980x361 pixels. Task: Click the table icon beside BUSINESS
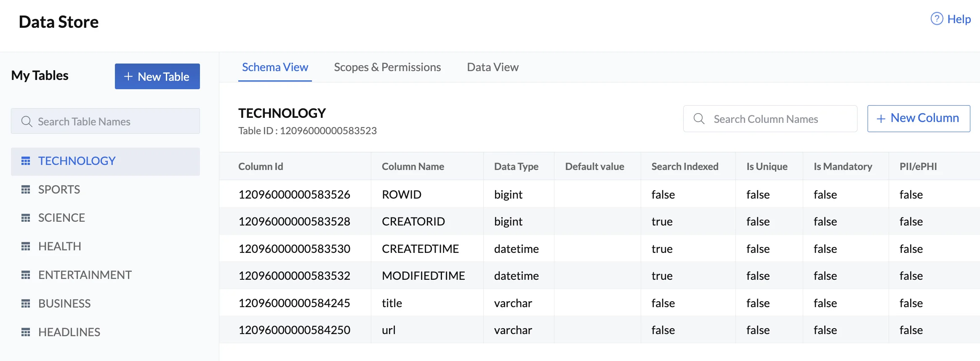pyautogui.click(x=26, y=304)
